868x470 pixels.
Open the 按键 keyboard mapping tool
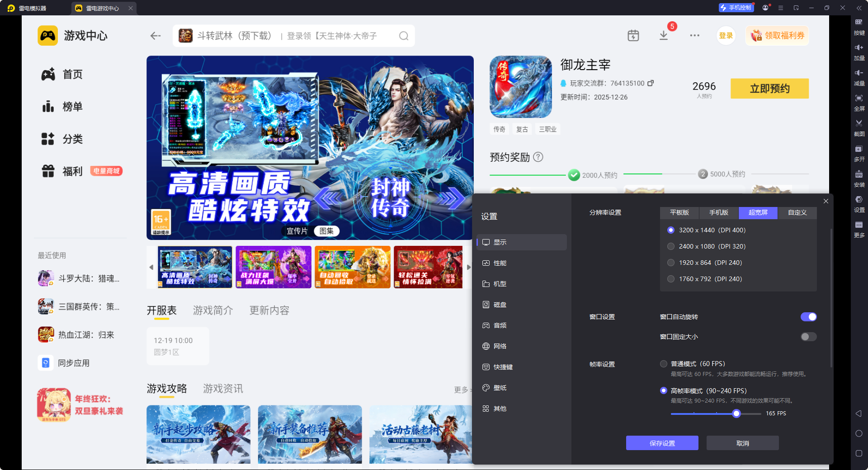coord(859,26)
